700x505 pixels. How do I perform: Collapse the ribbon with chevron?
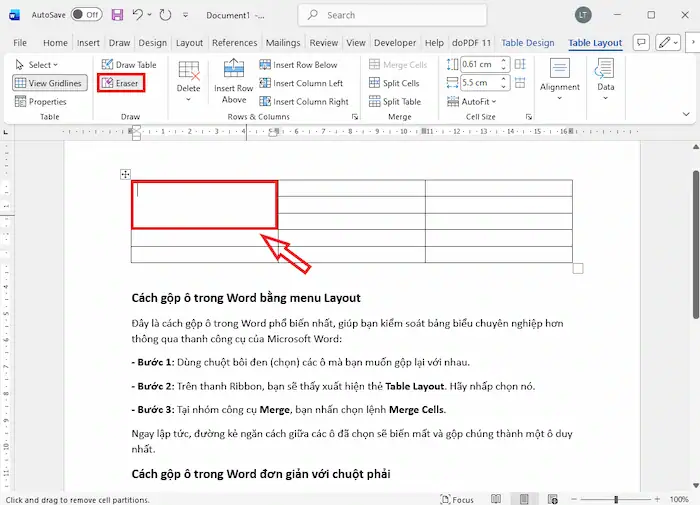(686, 114)
